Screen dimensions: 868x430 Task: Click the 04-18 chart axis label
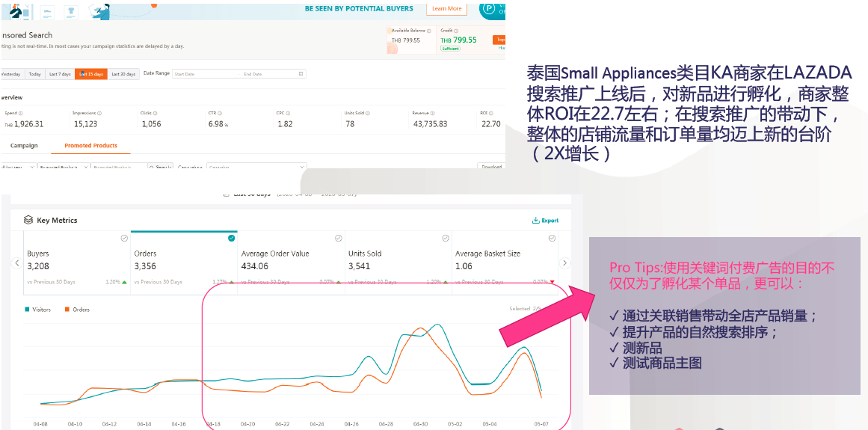213,425
